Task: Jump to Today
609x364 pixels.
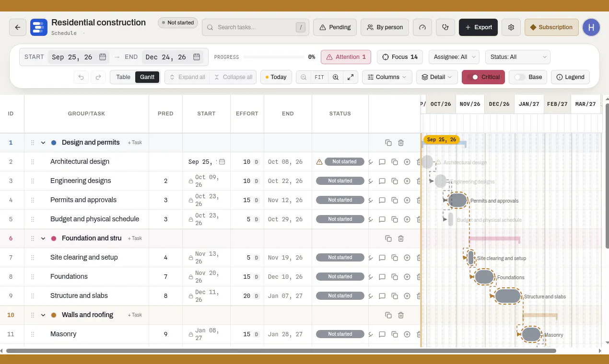Action: [276, 77]
